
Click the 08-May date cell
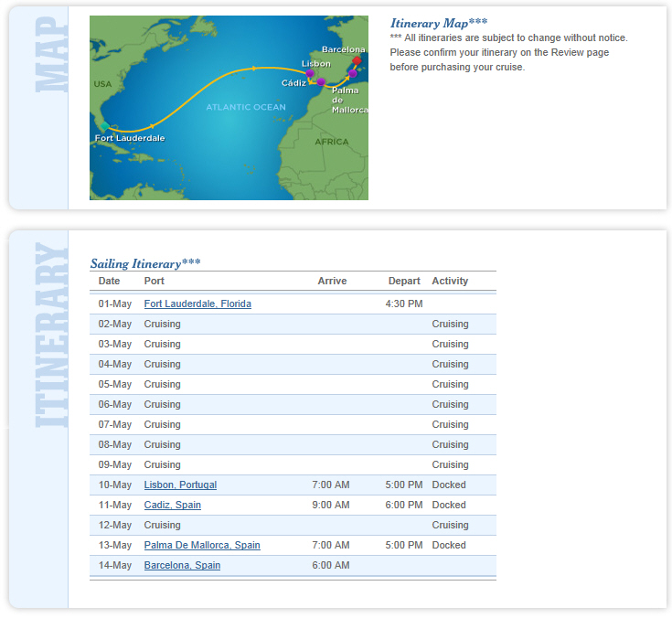click(115, 445)
